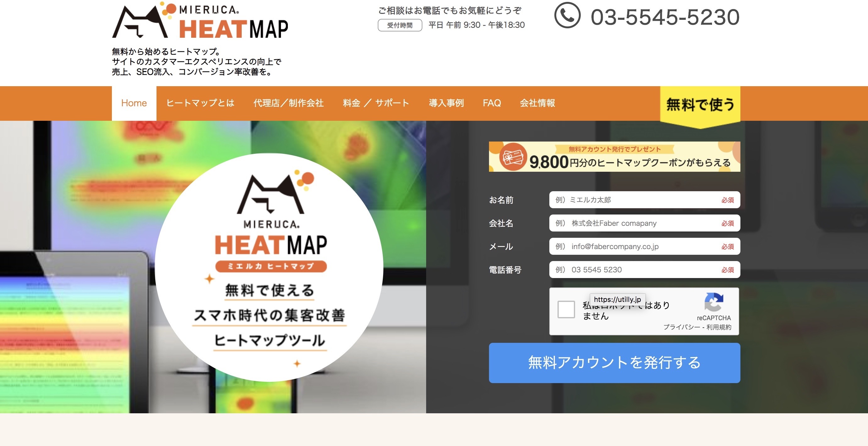Open the FAQ navigation item
The height and width of the screenshot is (446, 868).
(492, 103)
